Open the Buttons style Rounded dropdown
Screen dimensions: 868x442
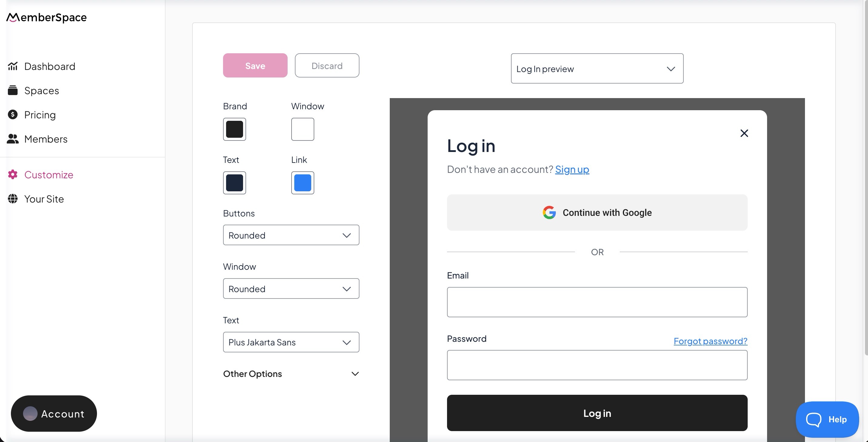(x=291, y=235)
